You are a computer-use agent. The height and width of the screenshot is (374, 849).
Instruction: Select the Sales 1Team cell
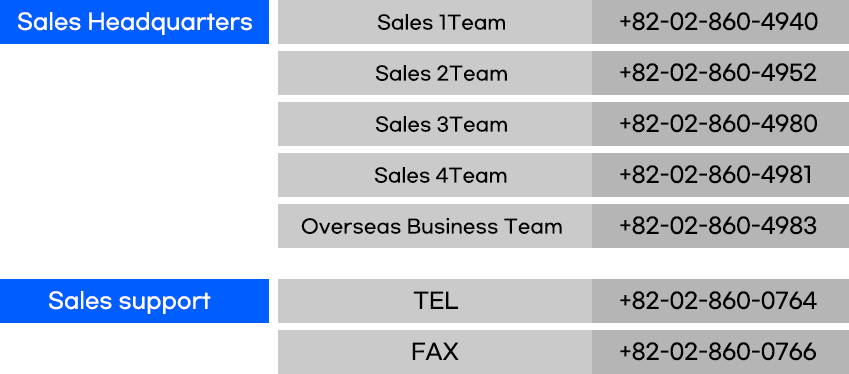tap(435, 22)
